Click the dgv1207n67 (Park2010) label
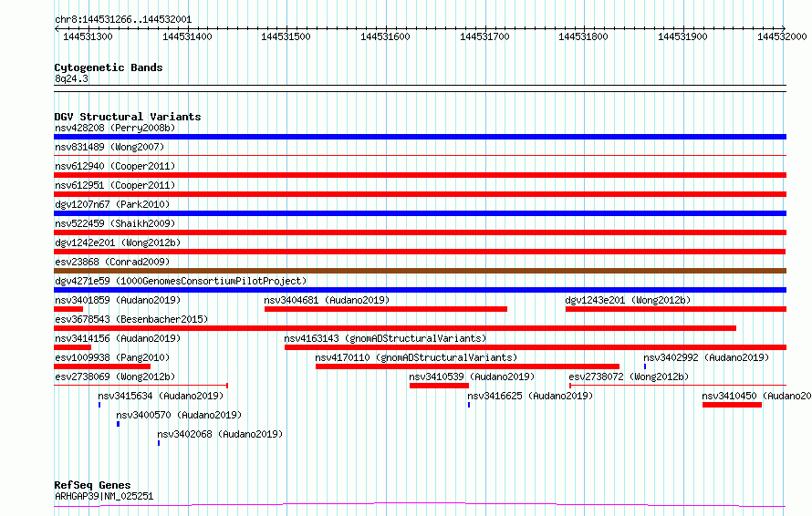 [112, 204]
